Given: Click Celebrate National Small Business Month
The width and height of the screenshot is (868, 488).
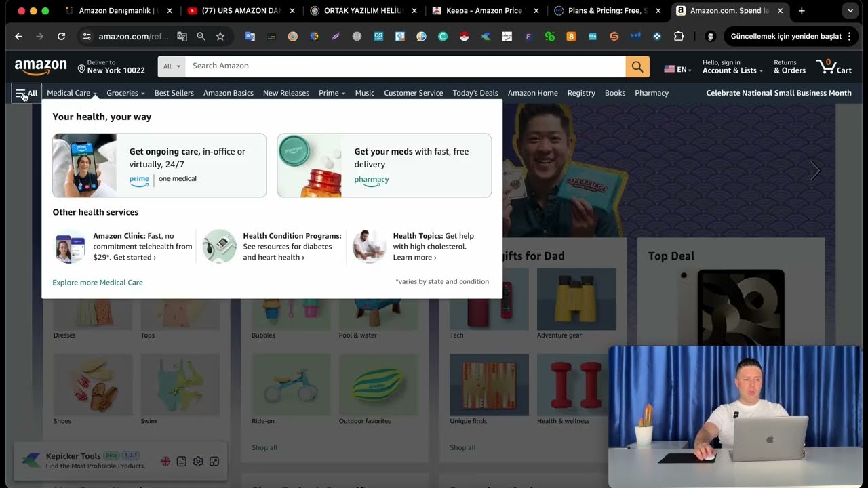Looking at the screenshot, I should [x=778, y=93].
